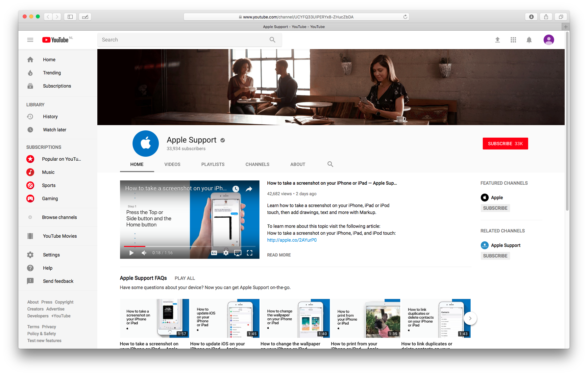Screen dimensions: 588x375
Task: Click the Apple Support browser tab
Action: tap(294, 27)
